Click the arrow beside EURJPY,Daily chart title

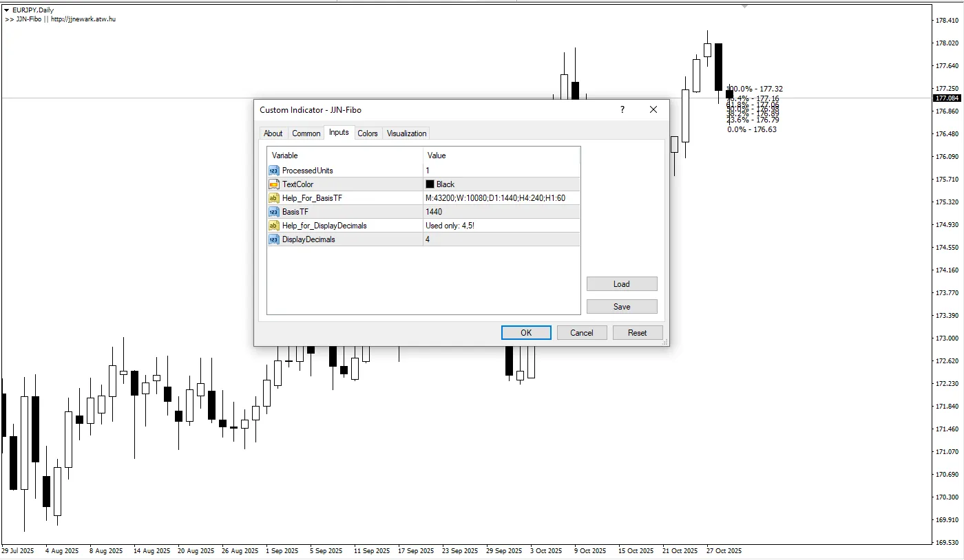(7, 10)
